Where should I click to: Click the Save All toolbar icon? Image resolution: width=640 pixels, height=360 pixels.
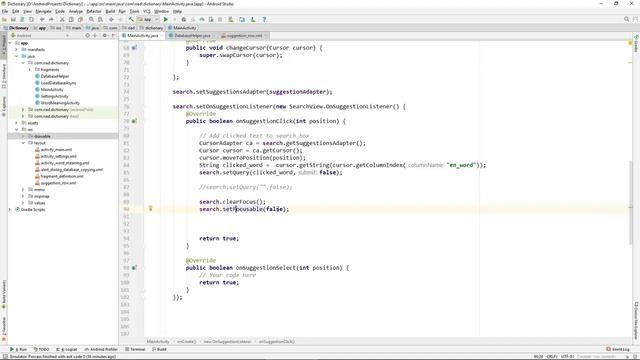(x=13, y=19)
